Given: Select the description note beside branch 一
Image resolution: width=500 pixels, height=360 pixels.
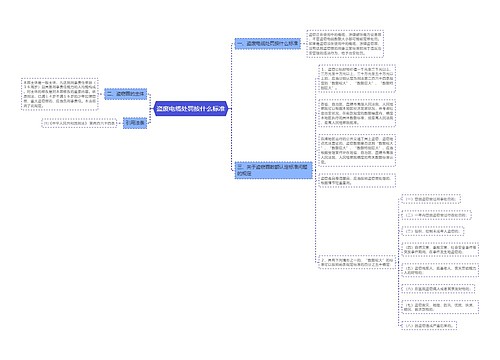Looking at the screenshot, I should (345, 44).
